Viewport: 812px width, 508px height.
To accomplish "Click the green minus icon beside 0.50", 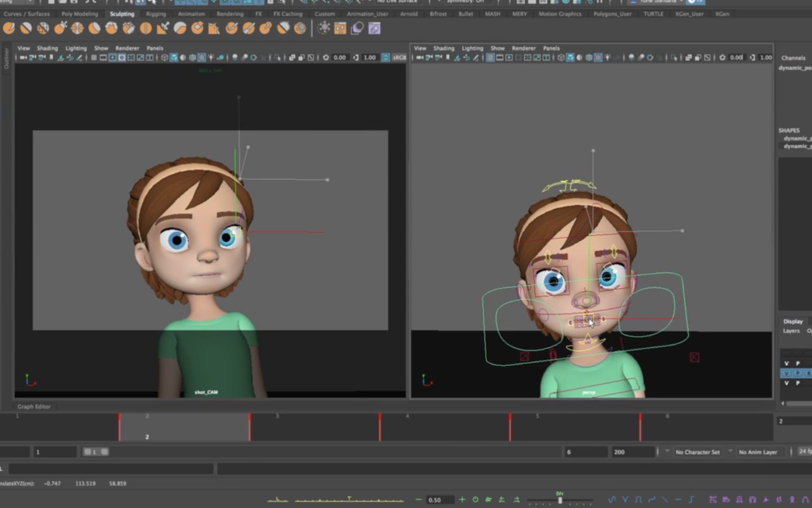I will click(x=418, y=500).
